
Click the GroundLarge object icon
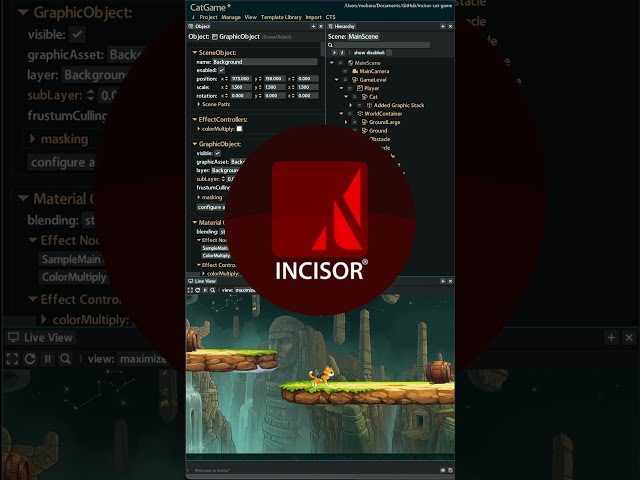tap(364, 122)
